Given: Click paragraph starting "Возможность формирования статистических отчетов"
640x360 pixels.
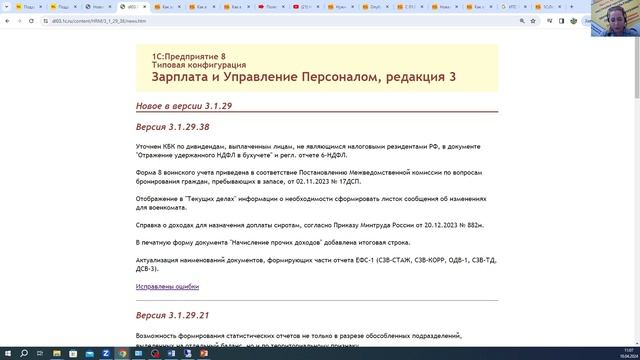Looking at the screenshot, I should click(299, 340).
